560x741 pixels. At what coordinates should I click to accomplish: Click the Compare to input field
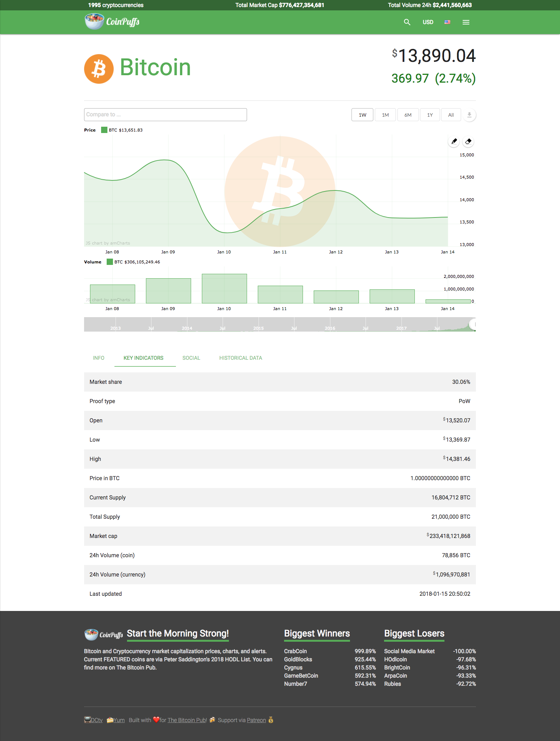point(166,114)
